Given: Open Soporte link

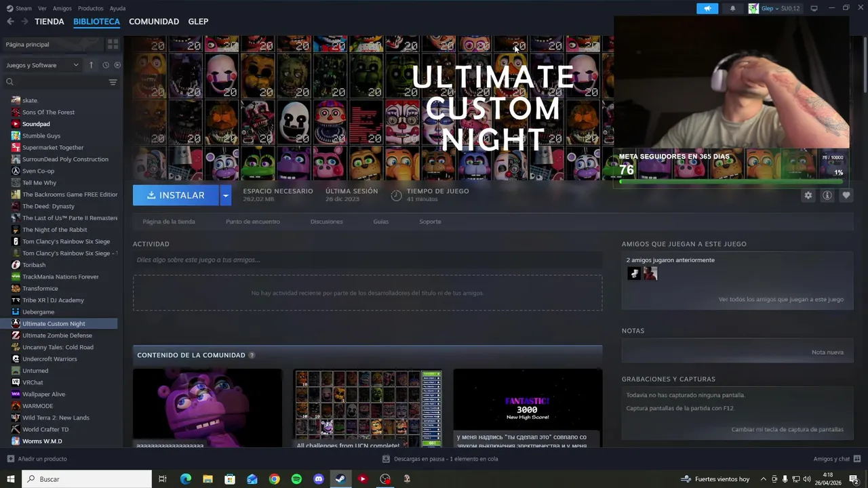Looking at the screenshot, I should pos(430,222).
